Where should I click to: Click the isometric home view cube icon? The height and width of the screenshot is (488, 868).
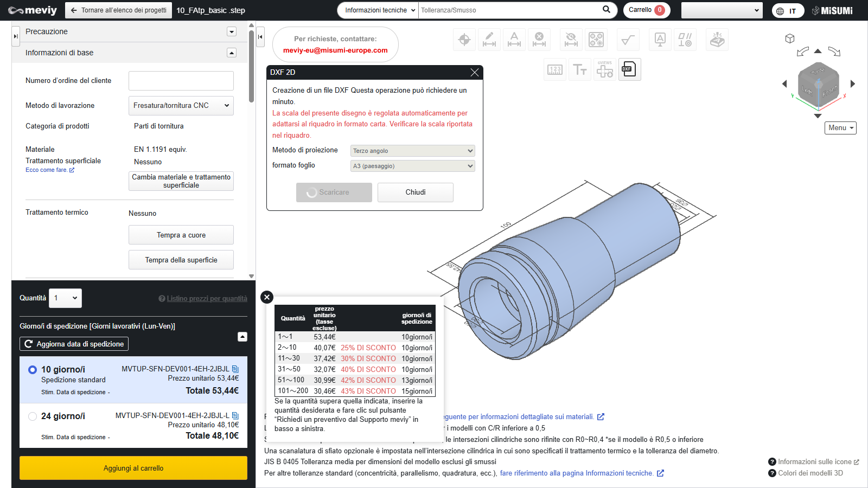790,38
